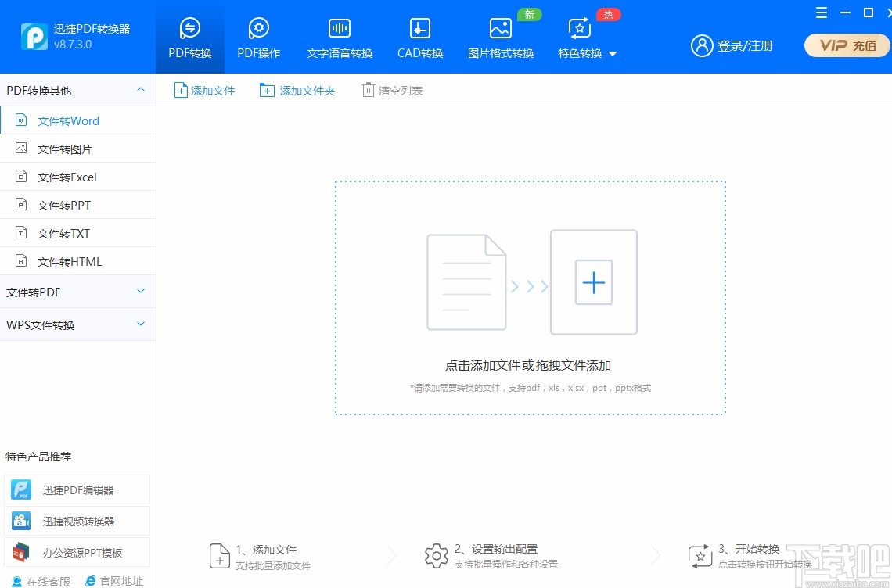Click the 3、开始转换 step text

749,549
